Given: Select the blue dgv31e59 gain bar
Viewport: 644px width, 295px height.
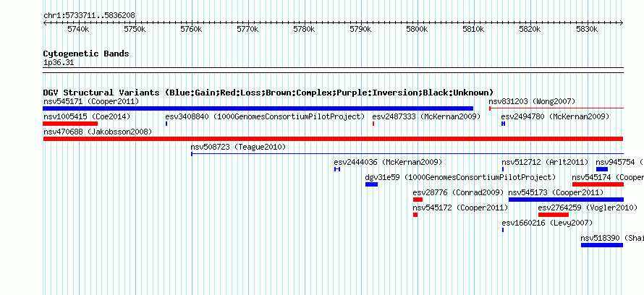Looking at the screenshot, I should pos(371,184).
